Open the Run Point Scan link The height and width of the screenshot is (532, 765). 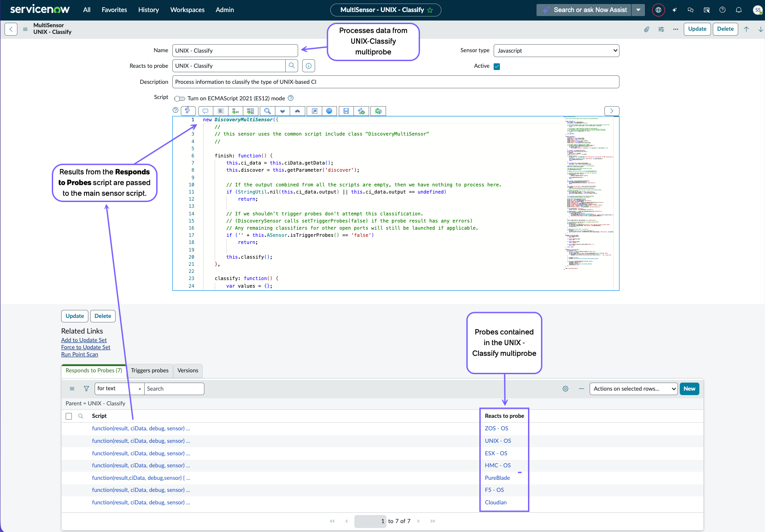79,355
